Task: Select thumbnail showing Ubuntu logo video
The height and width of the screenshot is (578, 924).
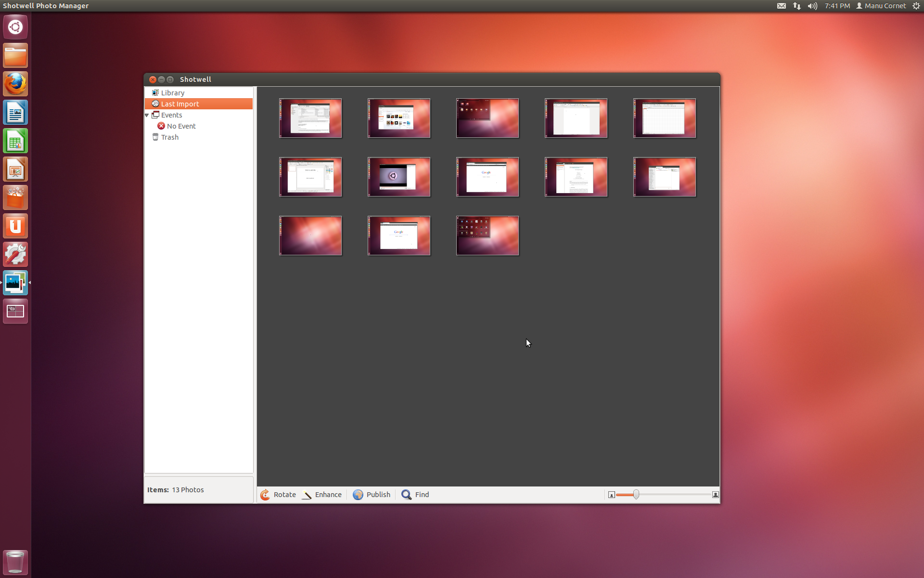Action: 399,177
